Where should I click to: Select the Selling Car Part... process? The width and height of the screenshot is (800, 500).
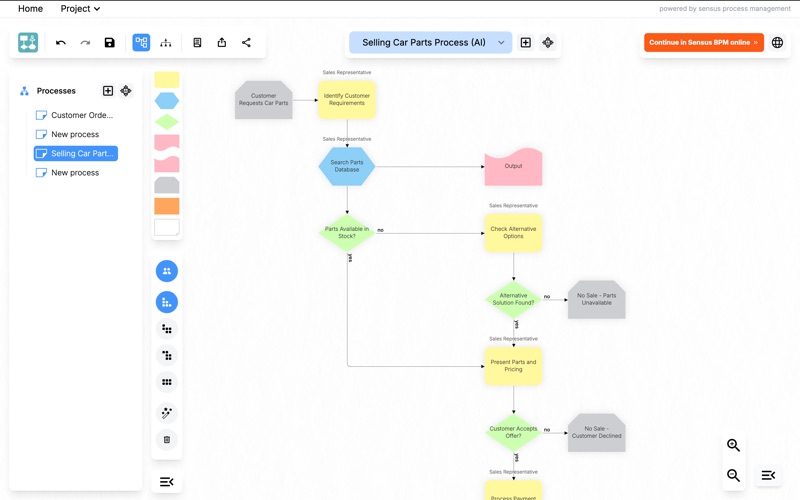coord(76,154)
